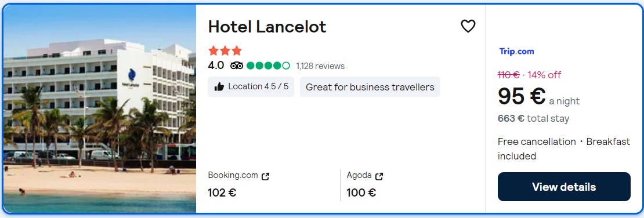The width and height of the screenshot is (644, 218).
Task: Open the View details button
Action: click(564, 187)
